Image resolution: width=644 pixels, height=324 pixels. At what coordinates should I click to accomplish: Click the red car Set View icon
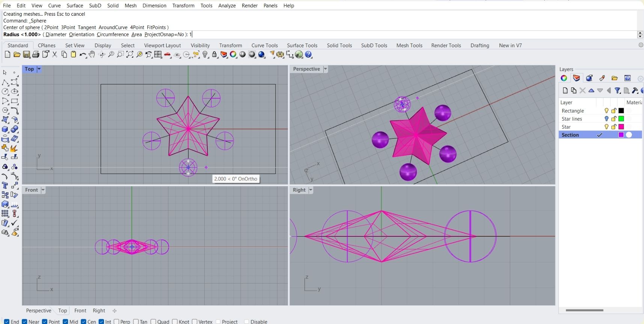pos(167,55)
